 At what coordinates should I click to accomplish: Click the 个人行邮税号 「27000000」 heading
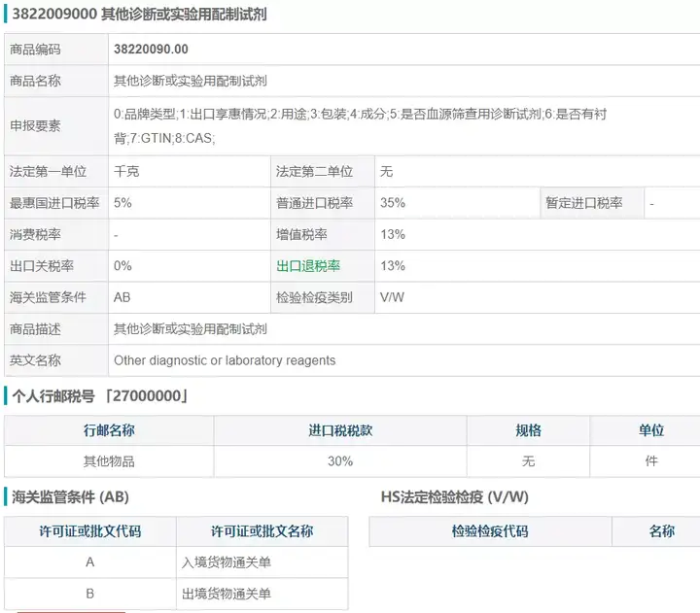tap(99, 396)
